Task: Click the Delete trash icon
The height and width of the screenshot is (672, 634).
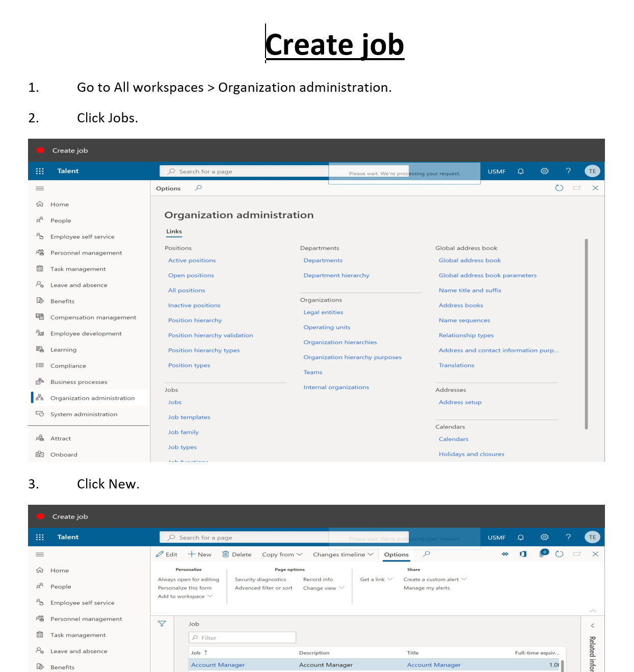Action: click(x=236, y=554)
